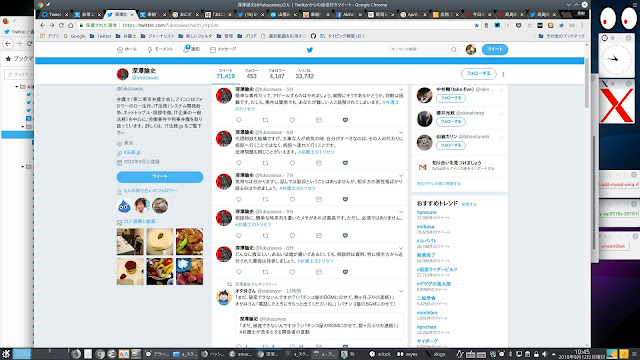Like the second tweet posted 6 minutes ago
The image size is (640, 360).
point(292,163)
